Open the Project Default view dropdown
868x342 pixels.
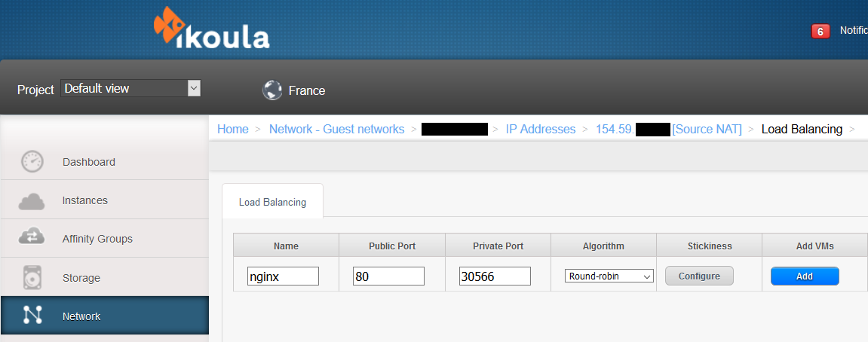[130, 88]
